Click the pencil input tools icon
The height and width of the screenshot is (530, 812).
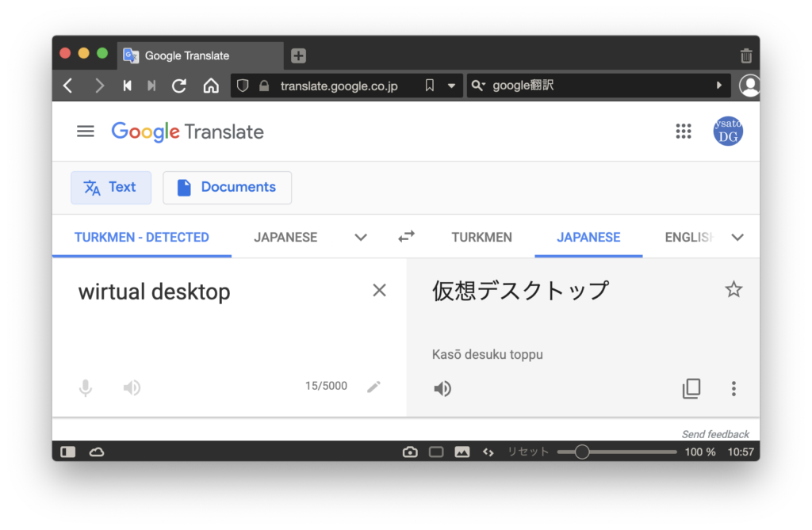pos(373,387)
